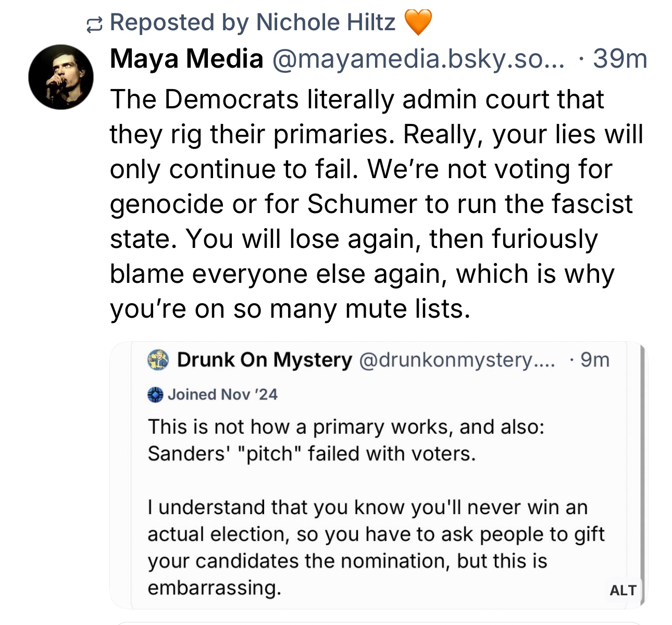Open Maya Media's profile avatar
Screen dimensions: 672x625
61,77
